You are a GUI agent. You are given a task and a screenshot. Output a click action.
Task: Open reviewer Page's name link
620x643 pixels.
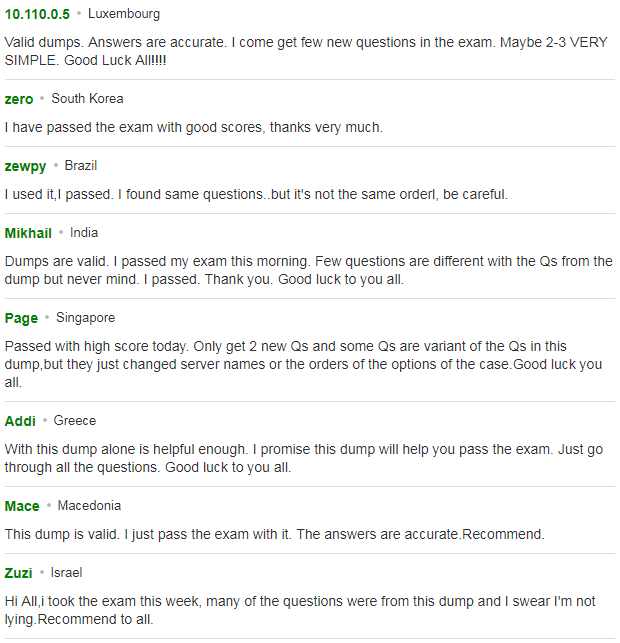point(21,319)
